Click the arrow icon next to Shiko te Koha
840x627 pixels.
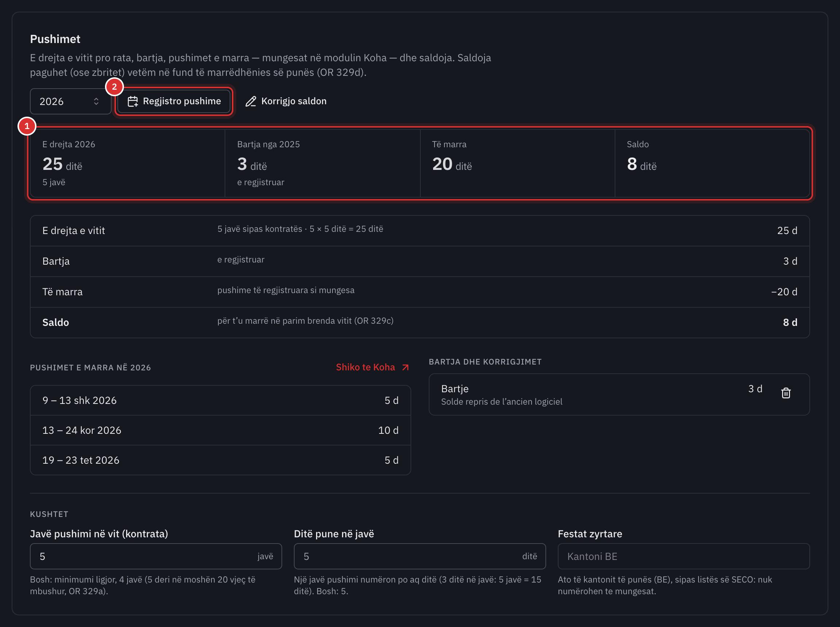[405, 367]
